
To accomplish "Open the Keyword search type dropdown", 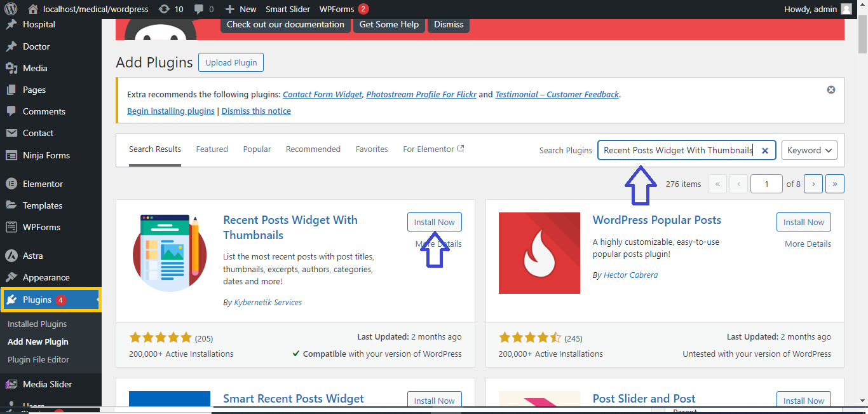I will (809, 150).
